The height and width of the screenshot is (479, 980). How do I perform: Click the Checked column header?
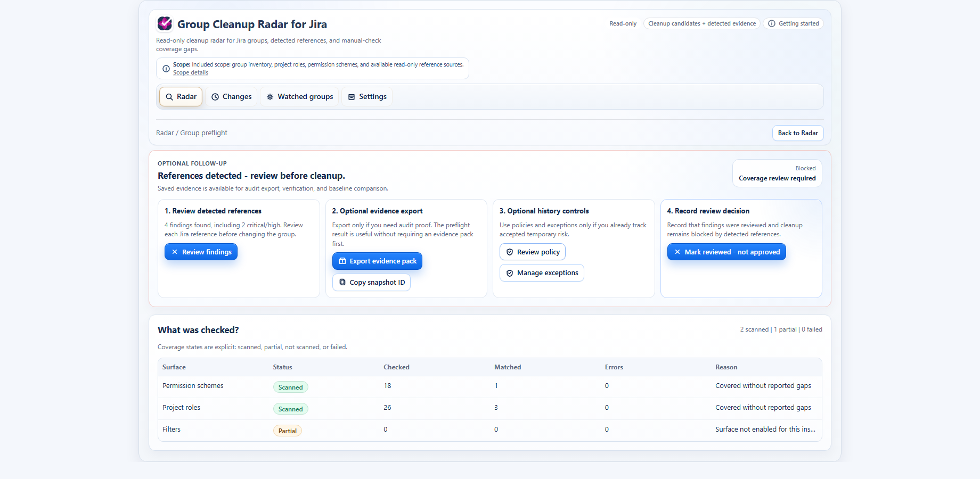pos(397,367)
